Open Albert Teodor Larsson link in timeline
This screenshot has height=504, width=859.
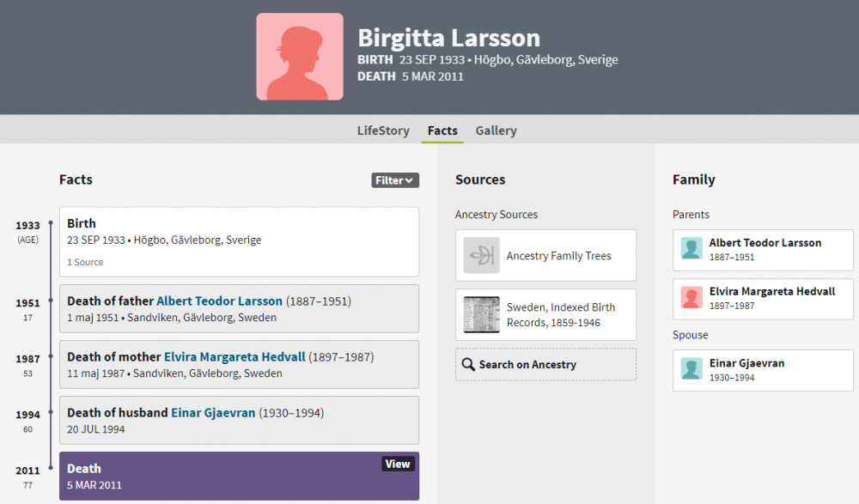pos(219,301)
